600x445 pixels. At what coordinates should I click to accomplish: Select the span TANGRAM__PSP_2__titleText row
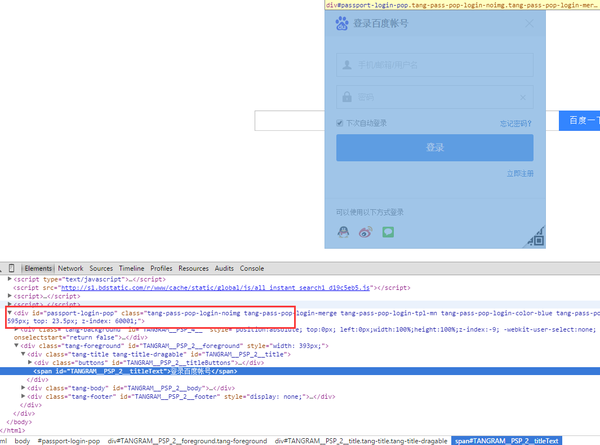(300, 371)
